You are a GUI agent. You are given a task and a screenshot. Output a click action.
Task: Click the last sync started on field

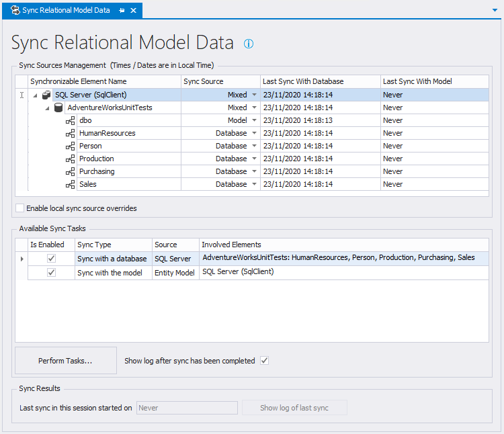[x=187, y=408]
